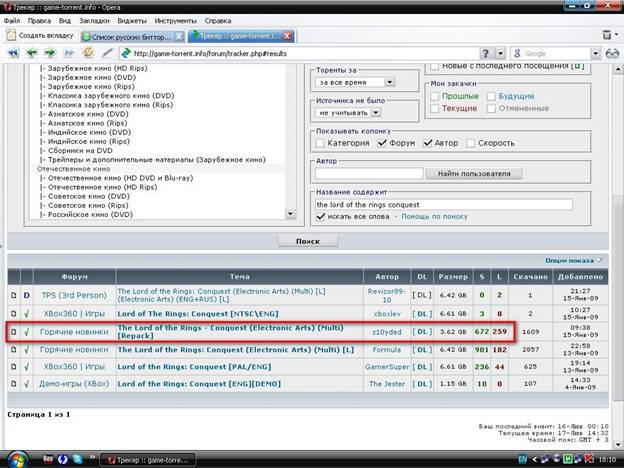Open the Правка menu

click(x=39, y=21)
